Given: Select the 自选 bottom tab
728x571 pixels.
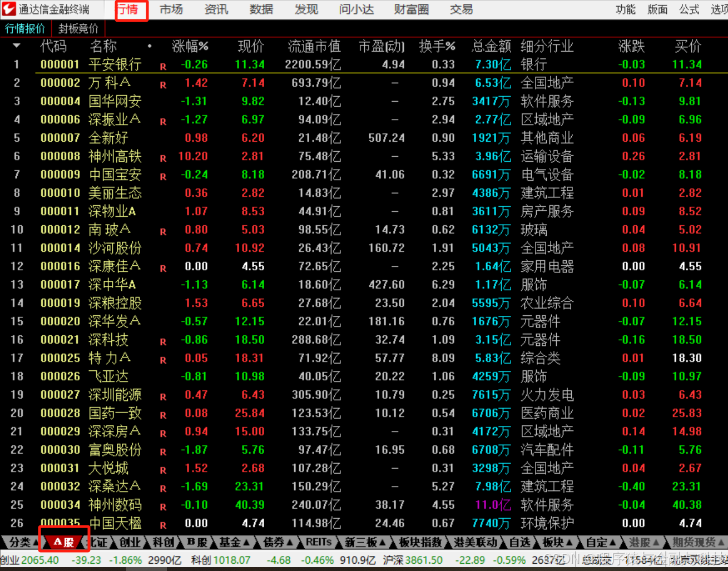Looking at the screenshot, I should pos(520,542).
